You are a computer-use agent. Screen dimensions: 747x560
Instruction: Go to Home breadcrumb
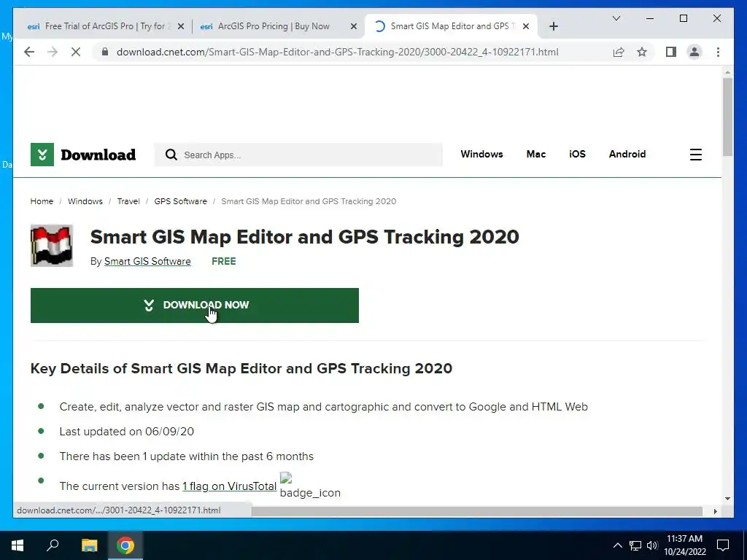[42, 201]
